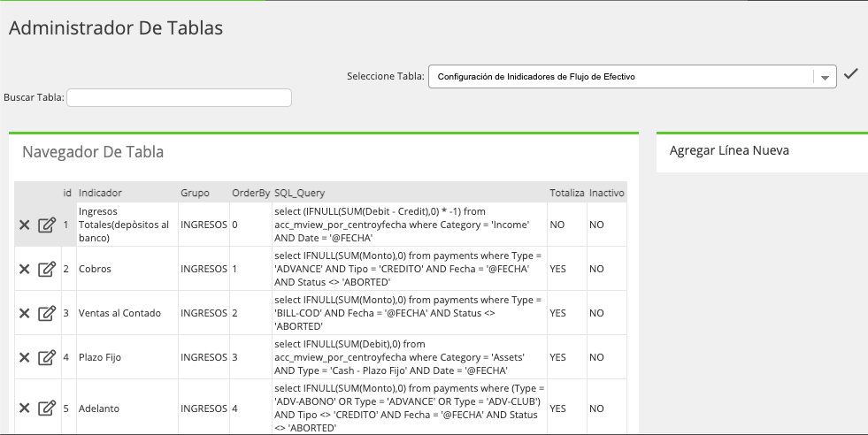Screen dimensions: 868x435
Task: Click the SQL query containing 'BILL-COD'
Action: 408,313
